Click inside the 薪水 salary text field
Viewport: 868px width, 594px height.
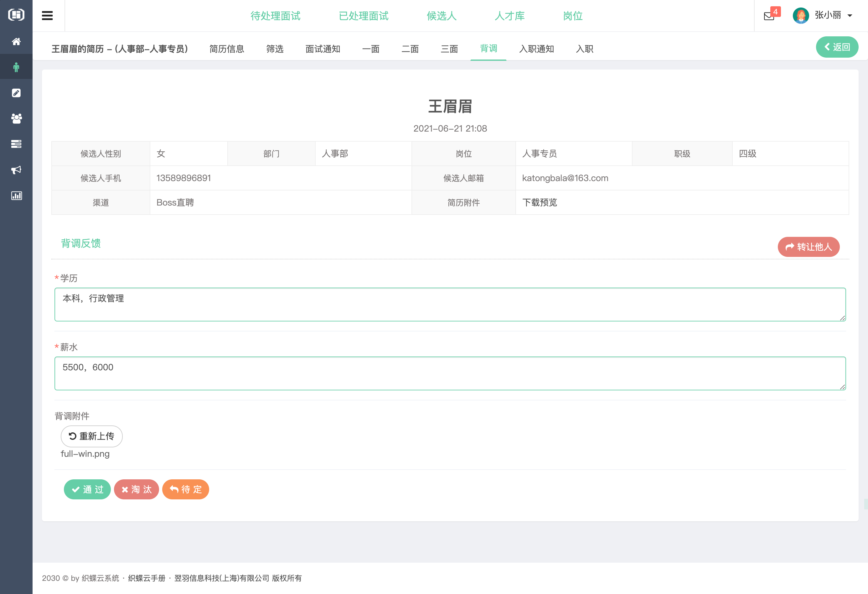tap(448, 373)
